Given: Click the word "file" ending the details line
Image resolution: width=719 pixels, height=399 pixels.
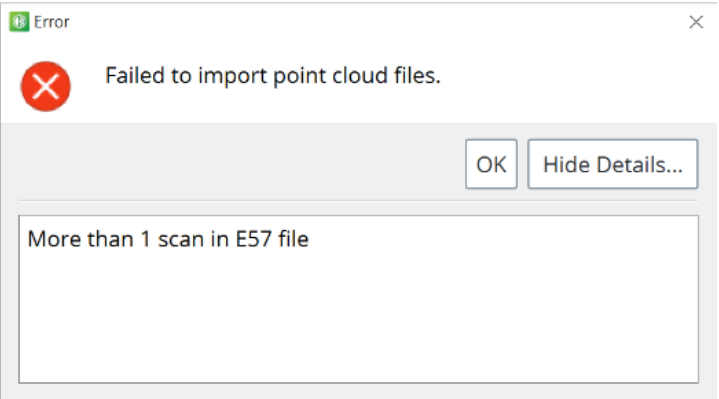Looking at the screenshot, I should tap(293, 239).
